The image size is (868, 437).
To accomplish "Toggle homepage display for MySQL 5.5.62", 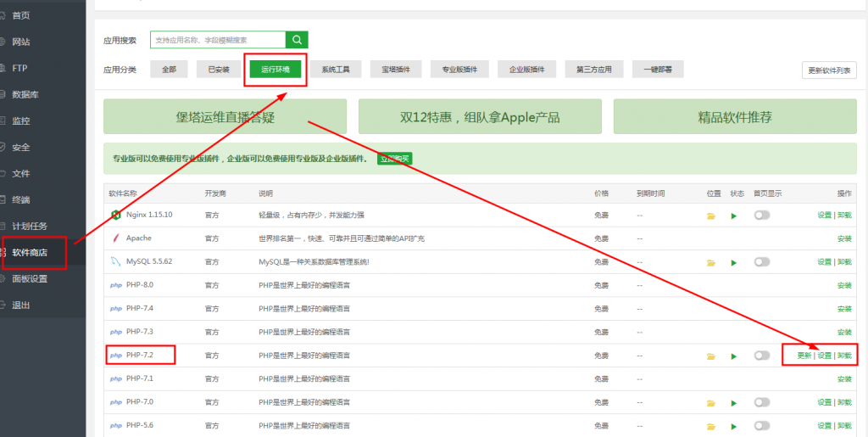I will [762, 261].
